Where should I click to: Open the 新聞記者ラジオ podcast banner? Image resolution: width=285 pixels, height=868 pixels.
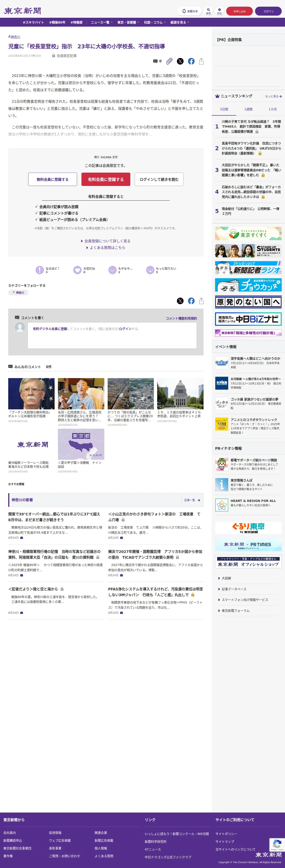coord(248,268)
